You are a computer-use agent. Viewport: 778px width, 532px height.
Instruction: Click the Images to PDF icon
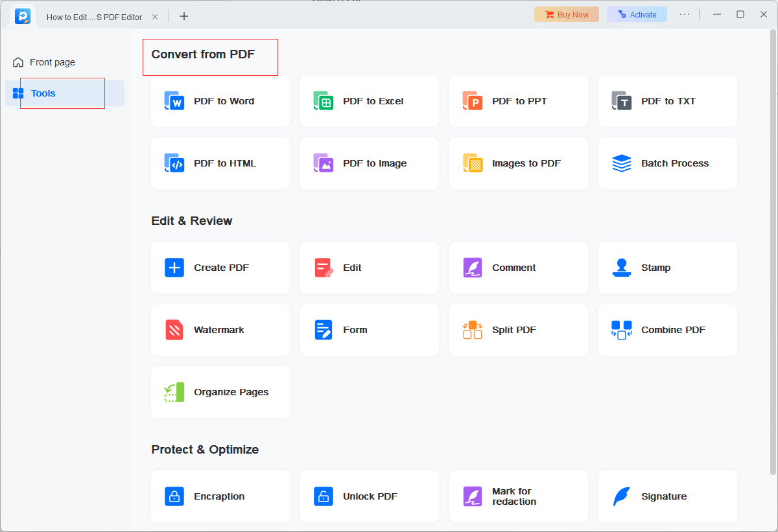(473, 163)
